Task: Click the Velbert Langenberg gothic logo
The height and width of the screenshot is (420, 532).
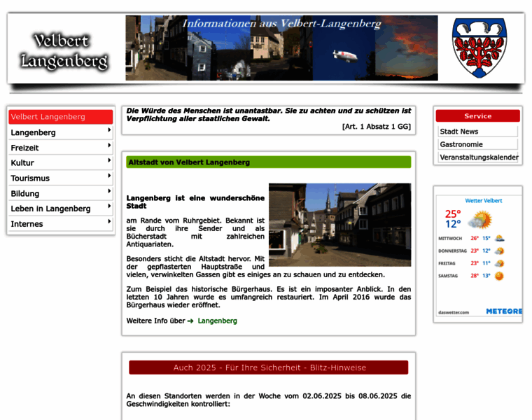Action: point(64,51)
